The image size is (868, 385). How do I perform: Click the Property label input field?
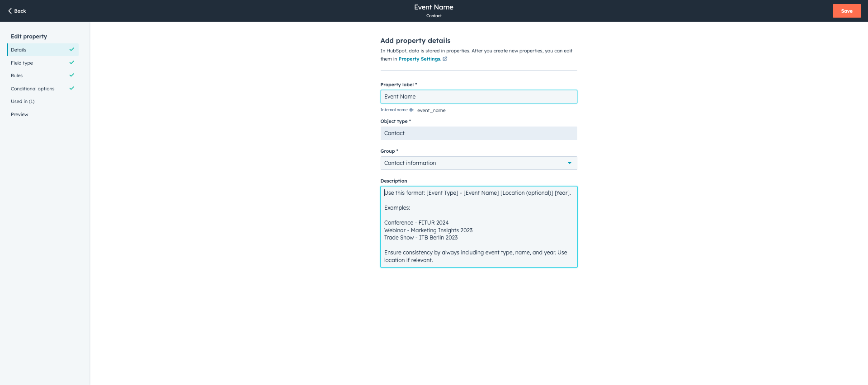coord(479,97)
